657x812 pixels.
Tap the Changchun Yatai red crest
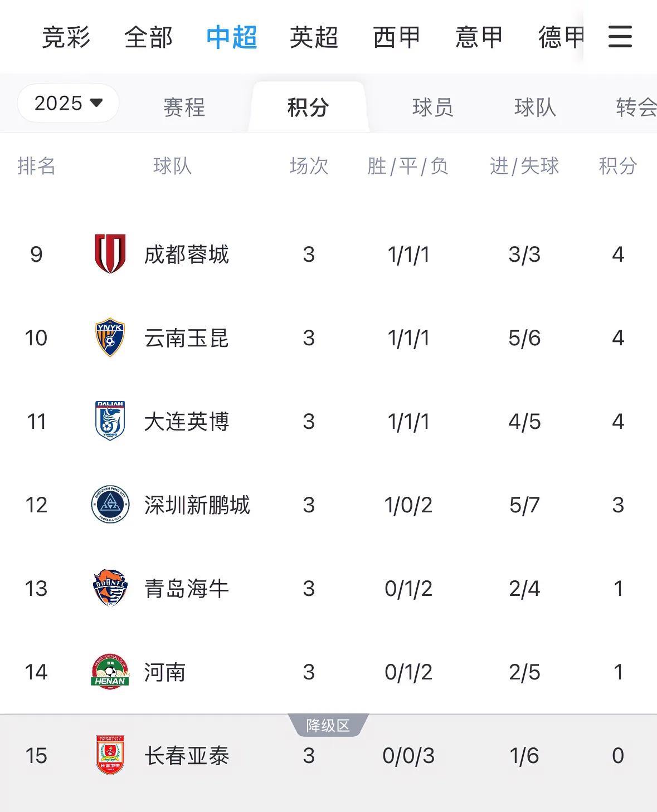pyautogui.click(x=110, y=755)
